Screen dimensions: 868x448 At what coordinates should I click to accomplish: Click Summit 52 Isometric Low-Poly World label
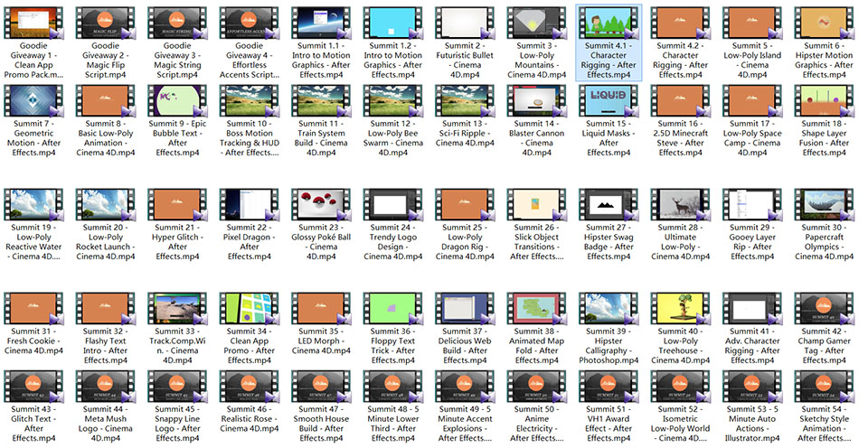[680, 424]
